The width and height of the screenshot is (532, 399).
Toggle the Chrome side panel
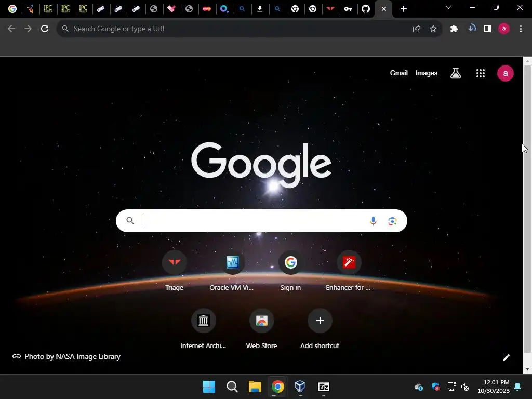tap(487, 29)
